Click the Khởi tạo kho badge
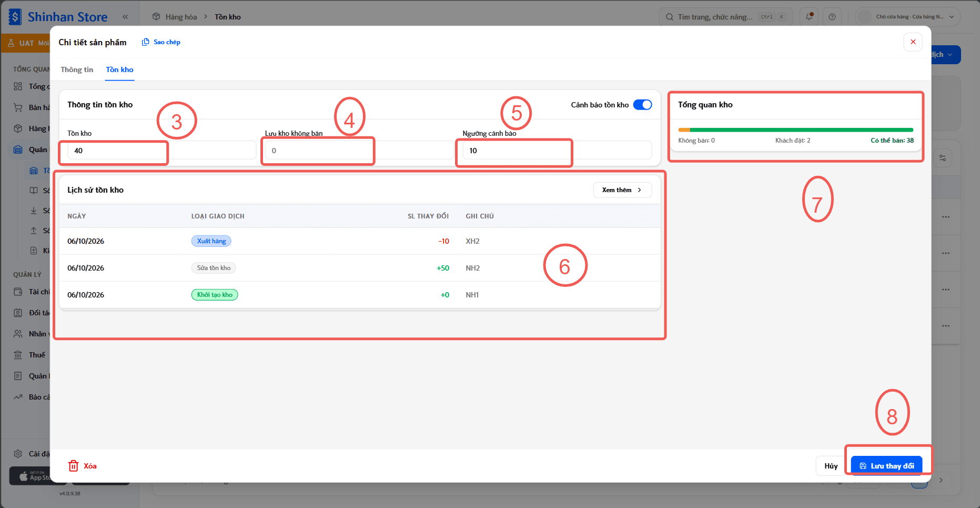Image resolution: width=980 pixels, height=508 pixels. pyautogui.click(x=215, y=295)
